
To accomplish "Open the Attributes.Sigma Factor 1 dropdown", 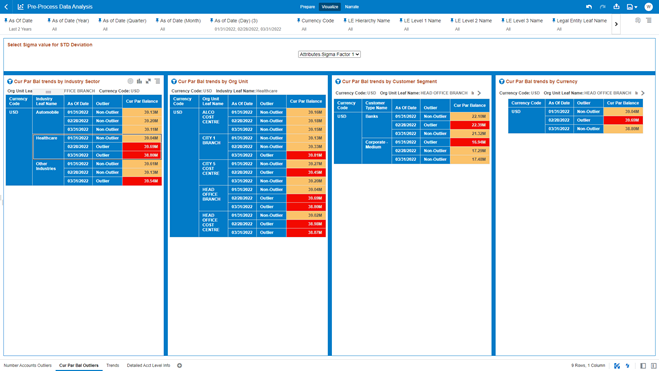I will 329,54.
